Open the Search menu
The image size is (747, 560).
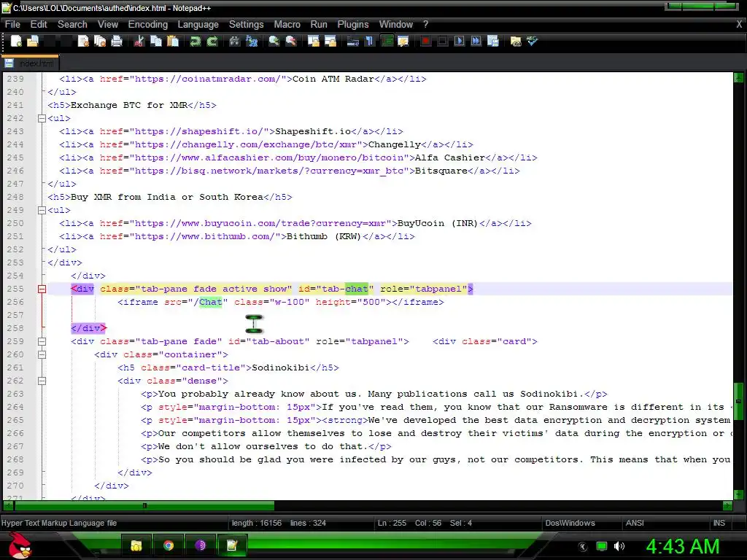click(72, 24)
